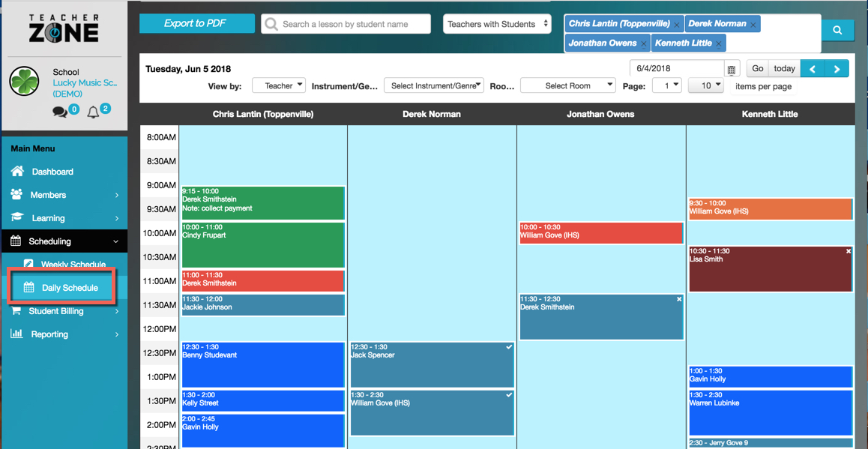Jump to today button
868x449 pixels.
[x=784, y=69]
